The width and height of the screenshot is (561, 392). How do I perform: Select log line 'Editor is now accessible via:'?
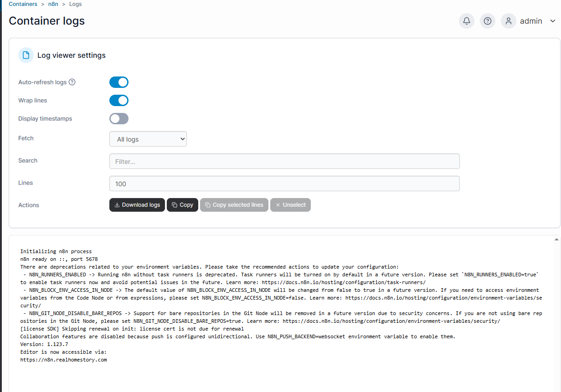pyautogui.click(x=63, y=352)
